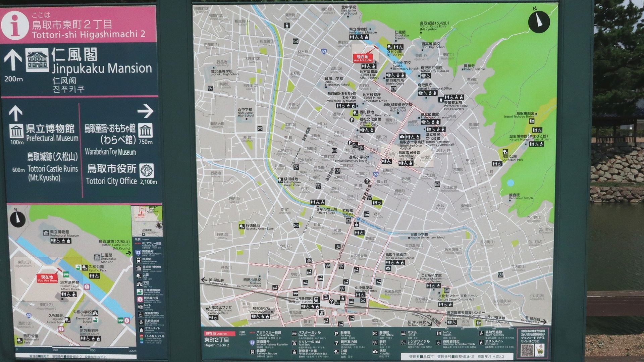This screenshot has width=644, height=362.
Task: Click 'Tottori Red Cross Hospital' label on the map
Action: (x=411, y=147)
